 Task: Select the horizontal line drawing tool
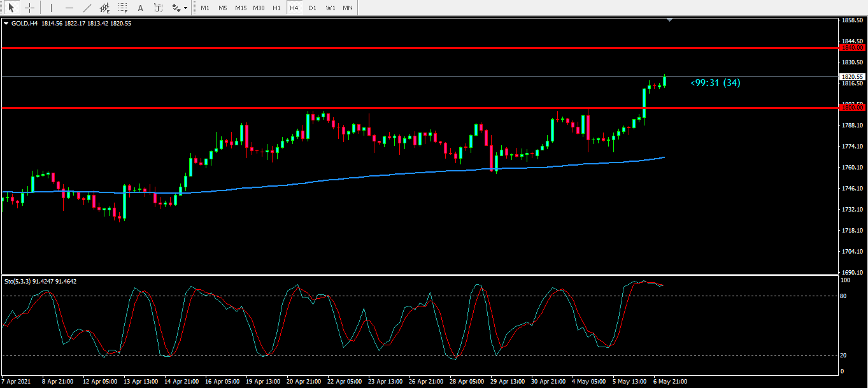coord(69,8)
